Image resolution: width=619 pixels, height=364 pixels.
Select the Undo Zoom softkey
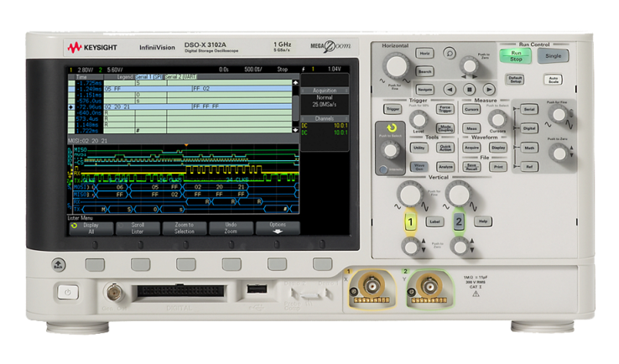[231, 228]
